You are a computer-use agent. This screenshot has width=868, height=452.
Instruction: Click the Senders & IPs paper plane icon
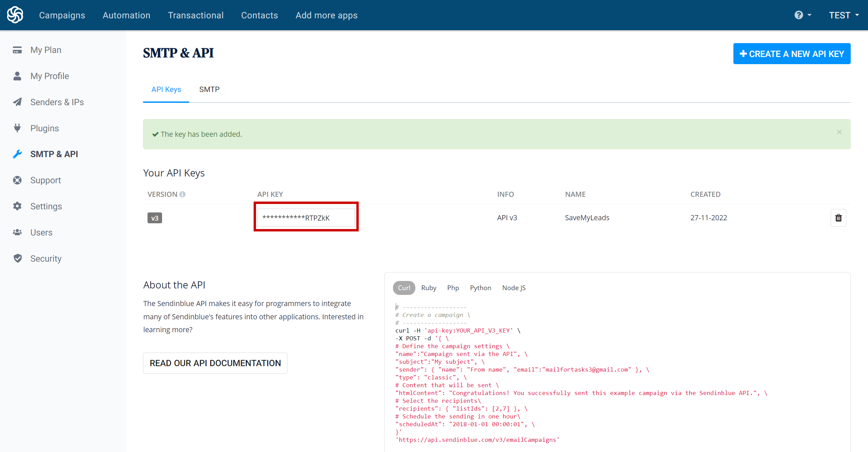[17, 102]
